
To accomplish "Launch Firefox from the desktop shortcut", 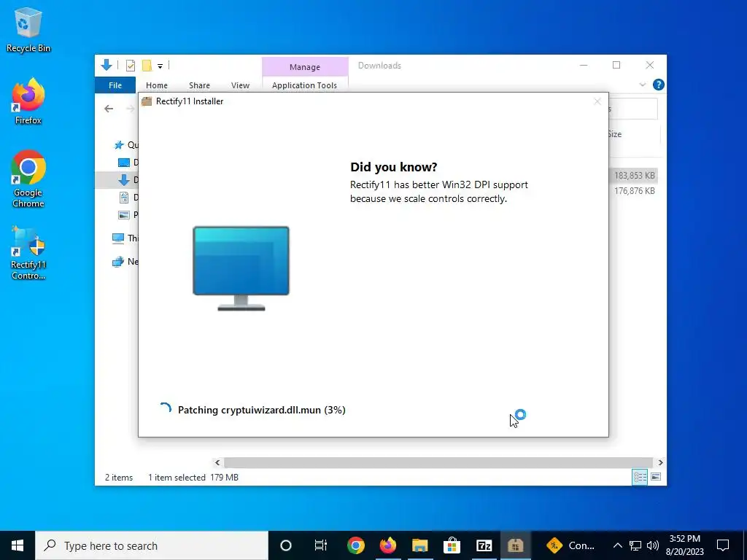I will pos(28,101).
